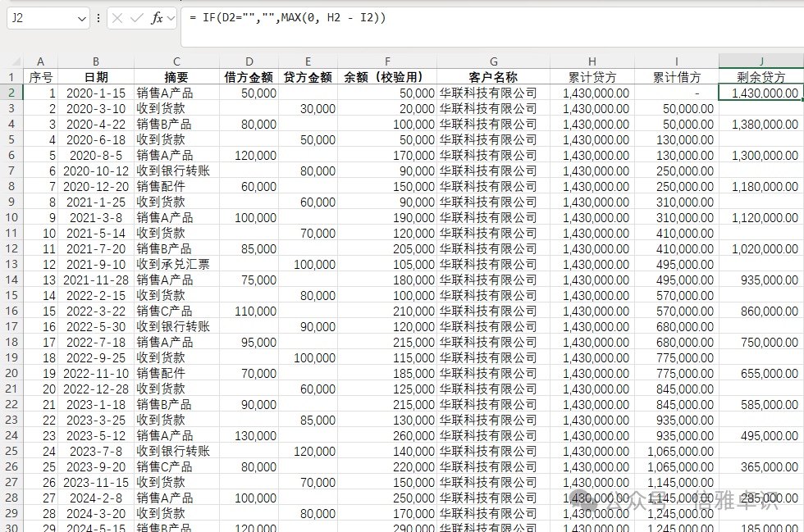Select the date cell 2020-1-15
Screen dimensions: 804x532
pos(96,93)
